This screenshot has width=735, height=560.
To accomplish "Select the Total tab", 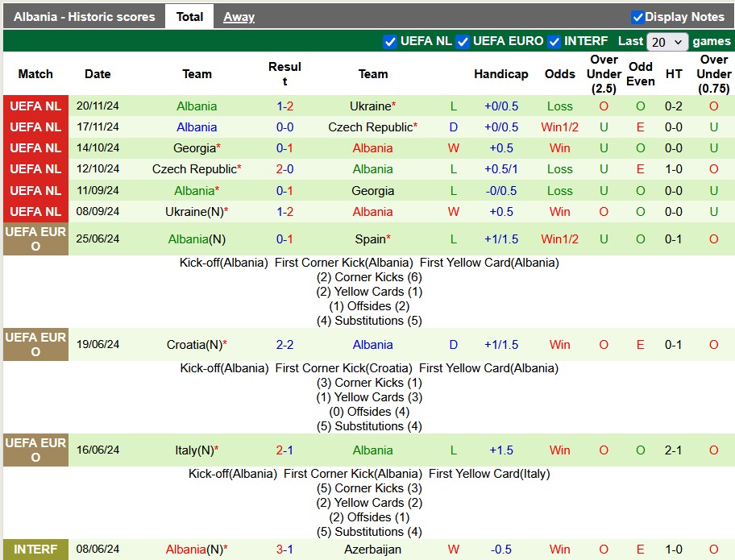I will [x=189, y=17].
